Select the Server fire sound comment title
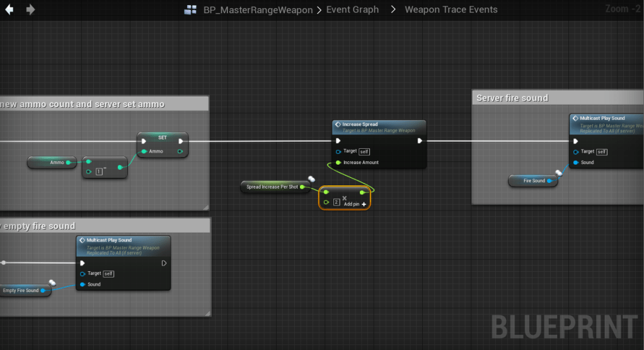This screenshot has height=350, width=644. click(x=512, y=98)
